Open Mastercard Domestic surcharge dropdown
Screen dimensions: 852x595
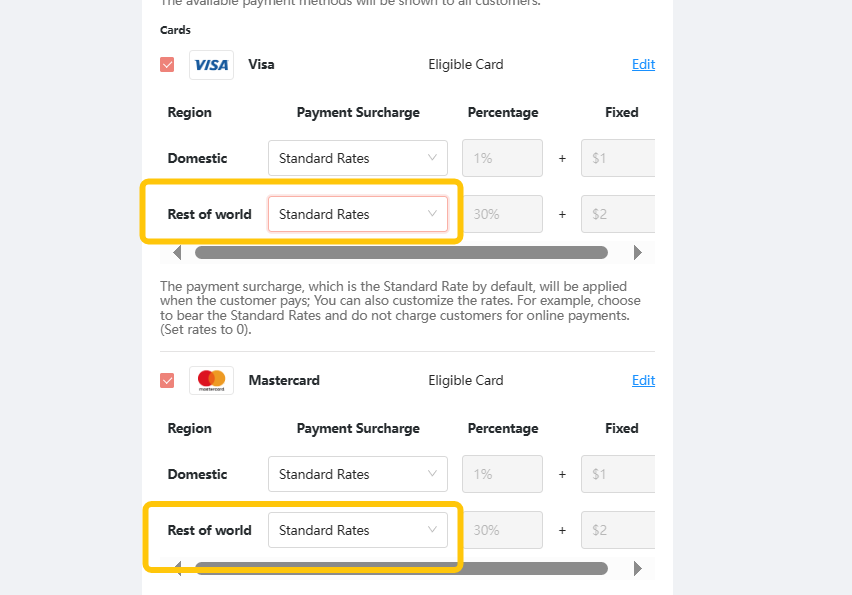click(358, 474)
